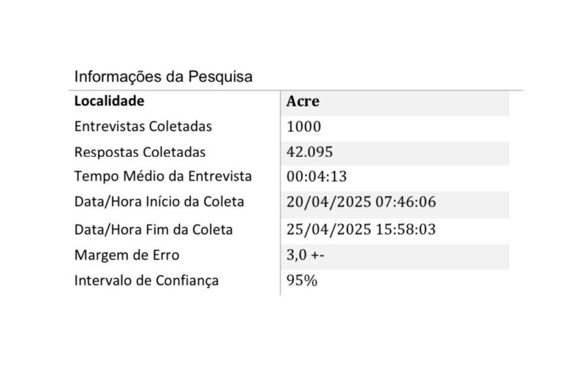Select the 'Data/Hora Início da Coleta' label

(159, 202)
